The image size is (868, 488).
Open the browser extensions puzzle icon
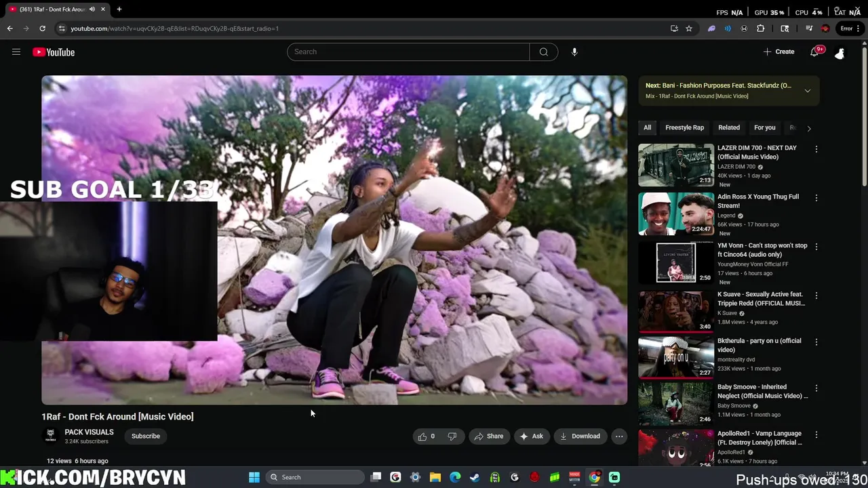point(760,28)
